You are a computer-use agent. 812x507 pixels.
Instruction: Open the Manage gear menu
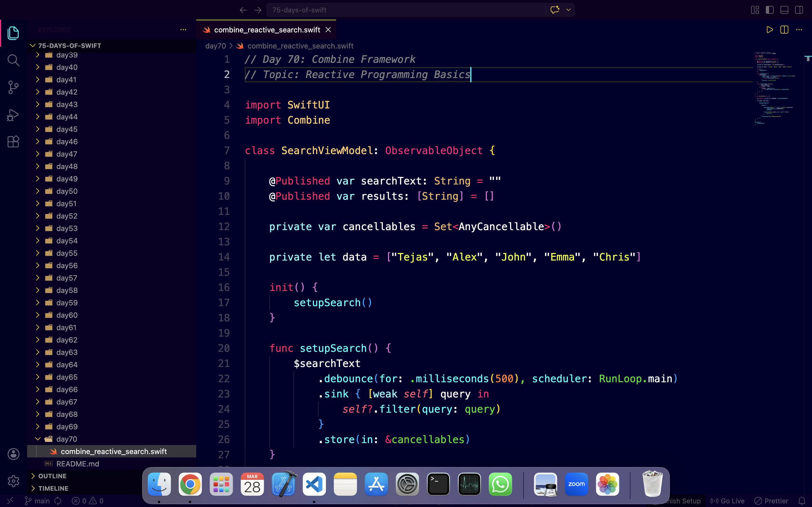13,481
